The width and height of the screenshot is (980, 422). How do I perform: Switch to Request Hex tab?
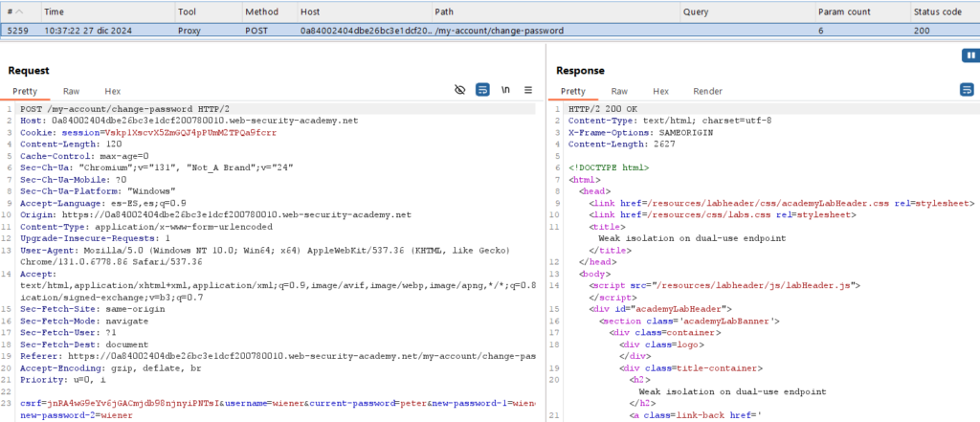tap(113, 91)
